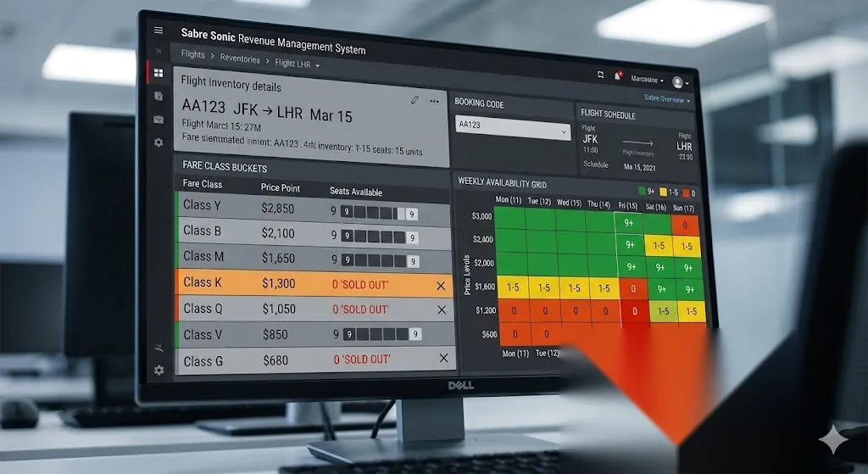Click the red 0 legend swatch
Screen dimensions: 868x474
point(685,193)
